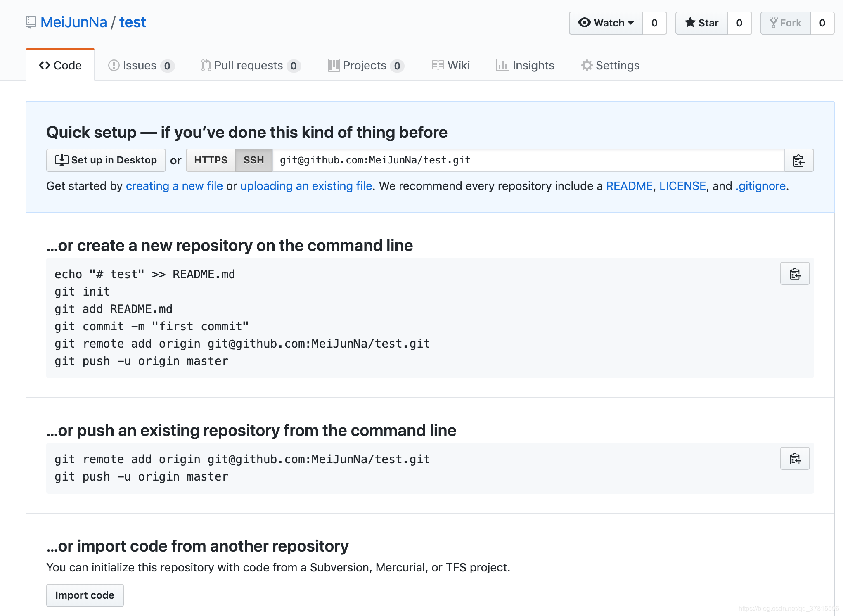The image size is (843, 616).
Task: Open the test repository name link
Action: (133, 22)
